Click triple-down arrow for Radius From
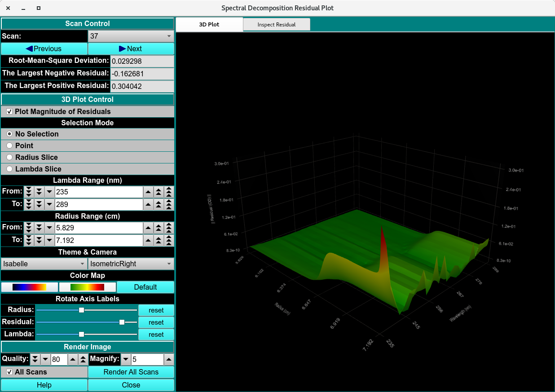Viewport: 555px width, 392px height. coord(29,228)
